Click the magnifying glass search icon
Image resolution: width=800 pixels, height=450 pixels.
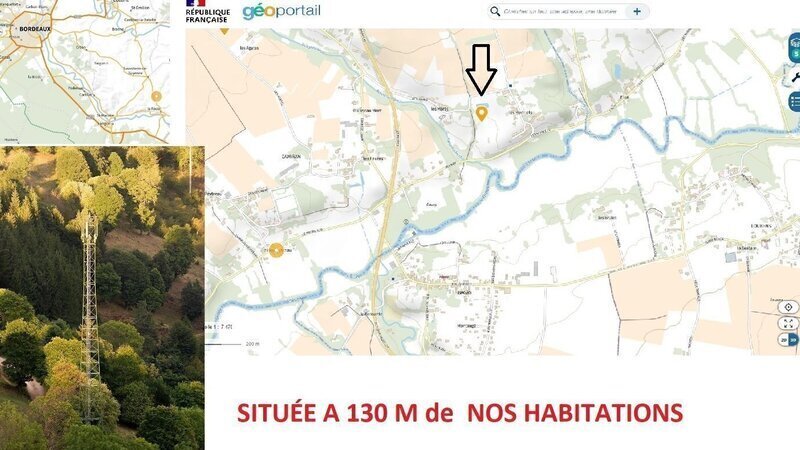495,11
